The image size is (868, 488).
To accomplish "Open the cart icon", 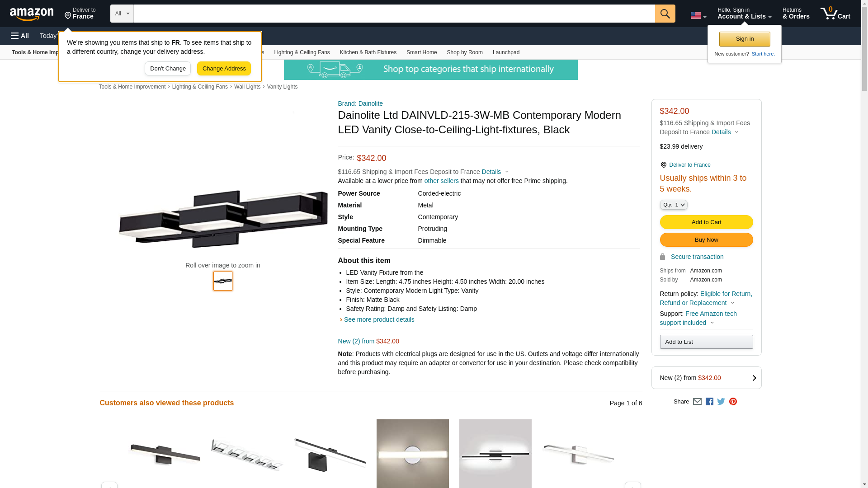I will point(835,14).
